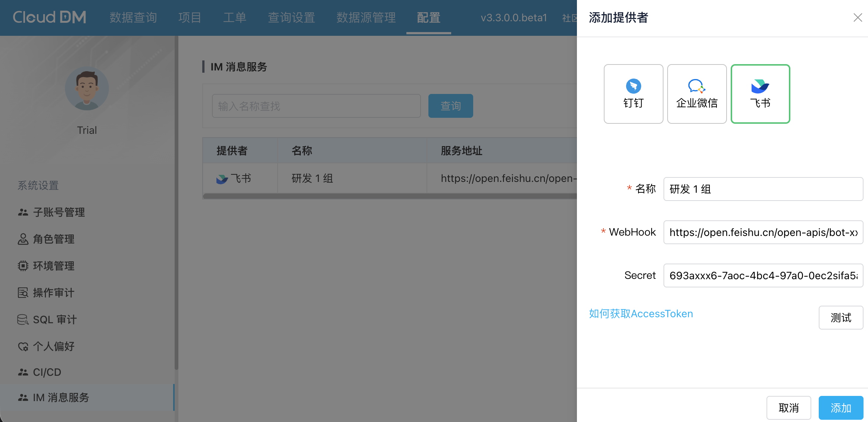Click the SQL 审计 database icon

(23, 319)
